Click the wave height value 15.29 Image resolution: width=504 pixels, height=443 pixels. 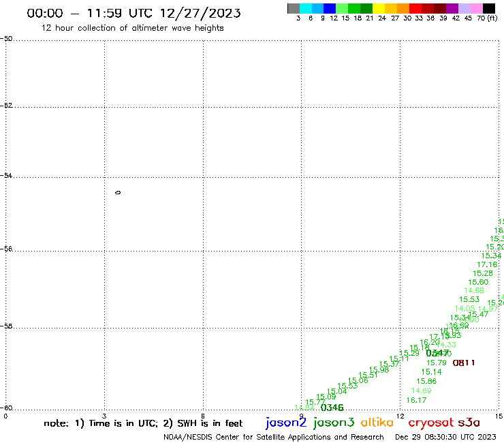(409, 353)
